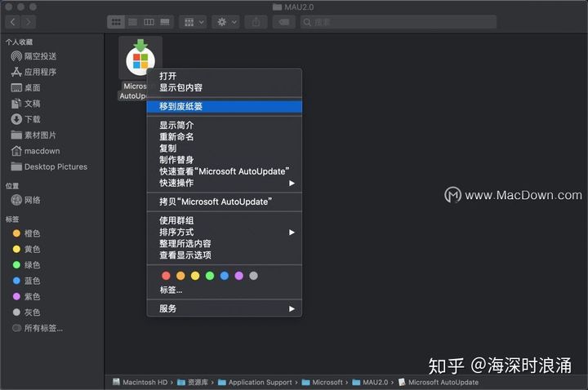Choose 打开 in the context menu
This screenshot has height=390, width=588.
pyautogui.click(x=225, y=76)
